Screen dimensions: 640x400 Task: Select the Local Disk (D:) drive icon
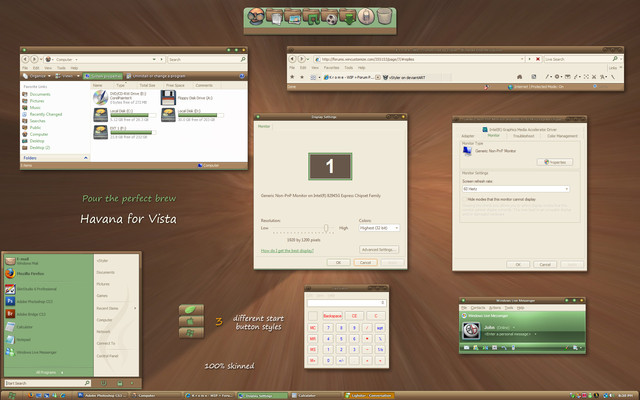coord(168,115)
